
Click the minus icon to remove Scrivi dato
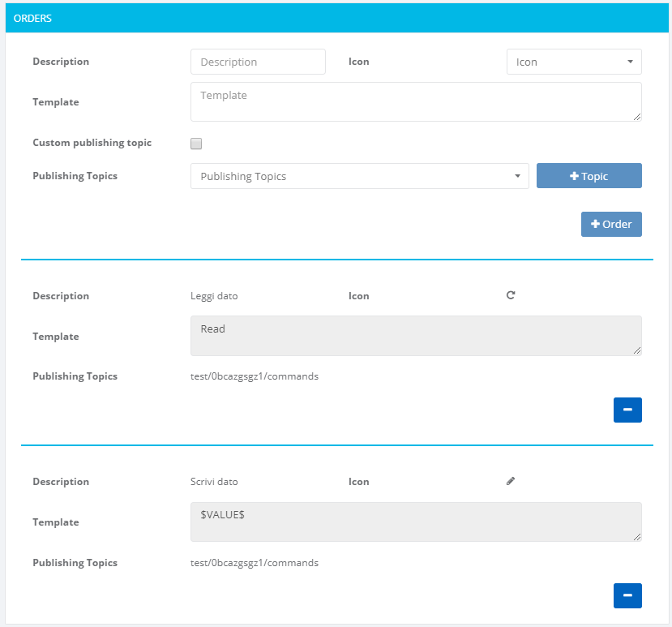[627, 595]
